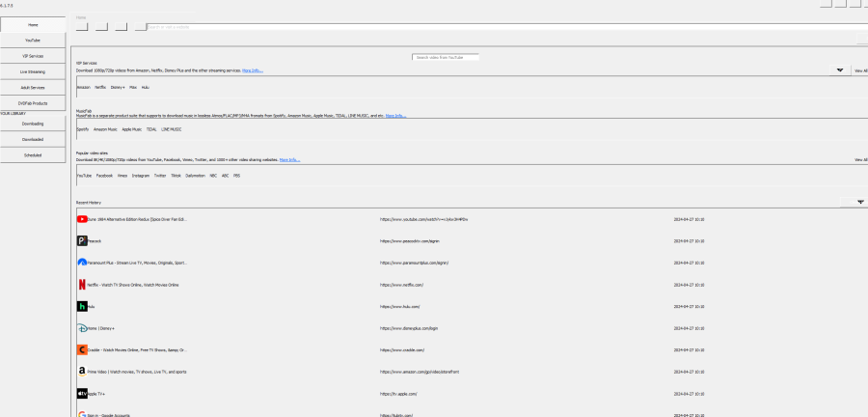Click the youtube.com/watch URL in history

[x=424, y=219]
